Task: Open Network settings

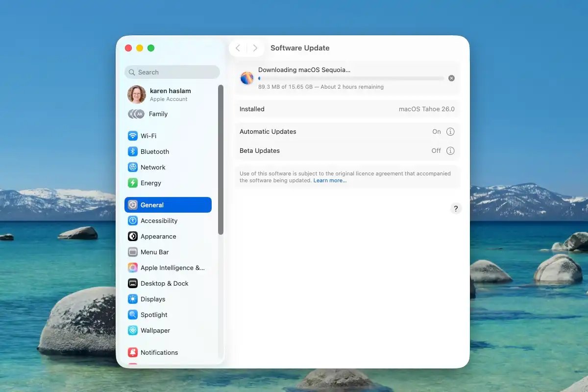Action: tap(152, 167)
